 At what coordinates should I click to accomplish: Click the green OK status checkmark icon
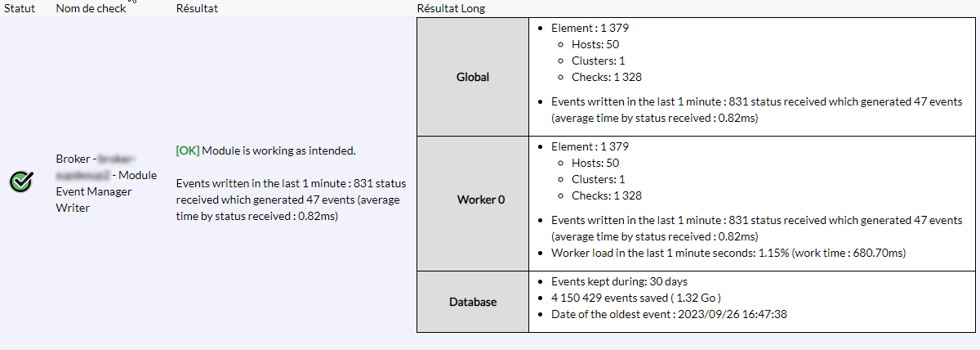point(21,182)
